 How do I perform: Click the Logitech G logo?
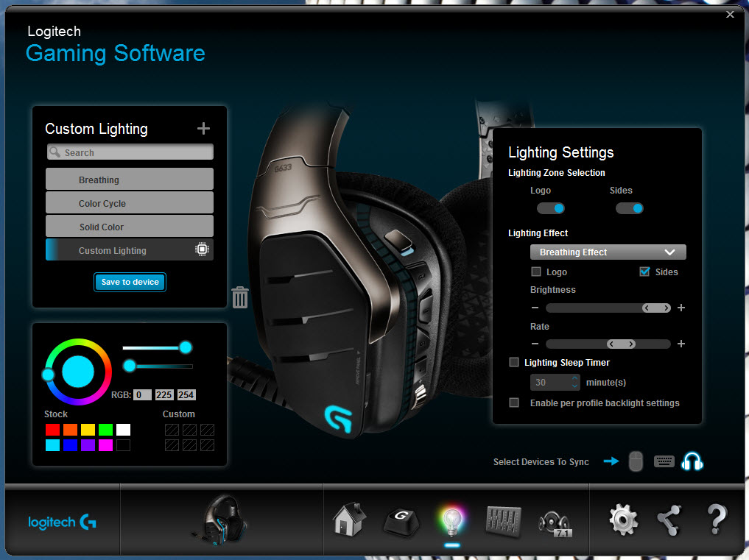click(62, 522)
